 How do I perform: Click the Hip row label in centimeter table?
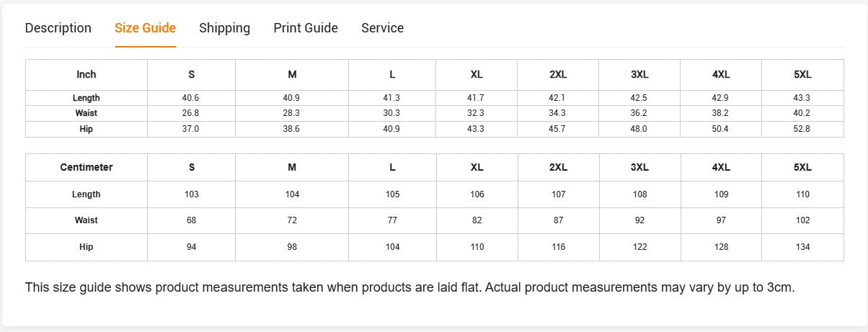(87, 247)
